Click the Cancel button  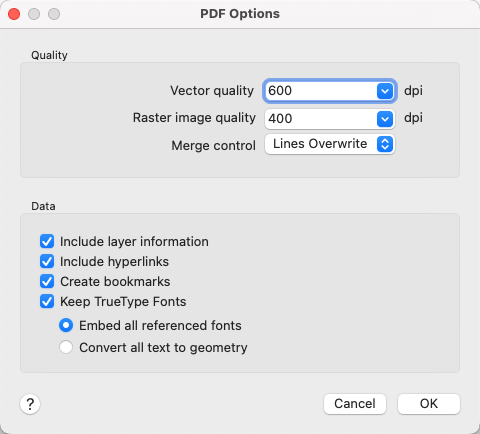(355, 404)
